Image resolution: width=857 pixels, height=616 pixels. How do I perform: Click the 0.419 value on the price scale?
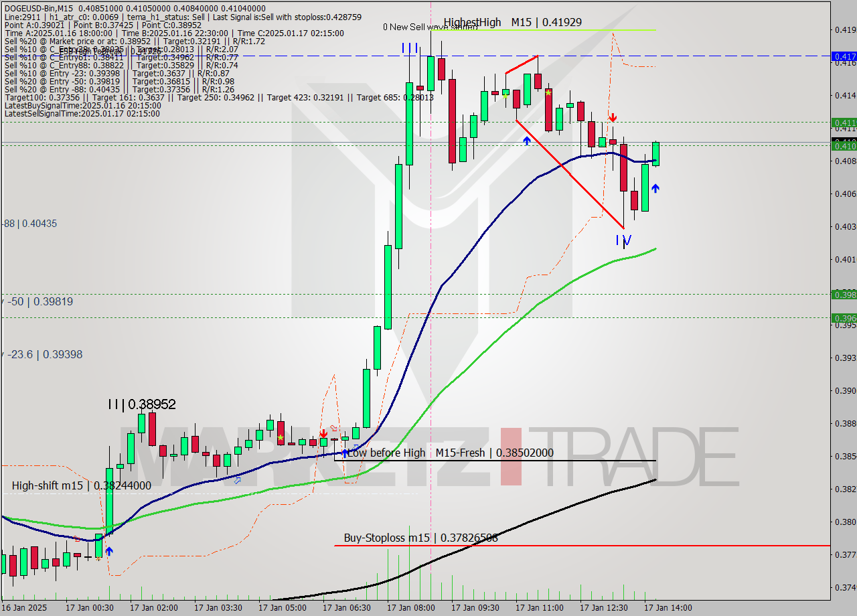845,29
